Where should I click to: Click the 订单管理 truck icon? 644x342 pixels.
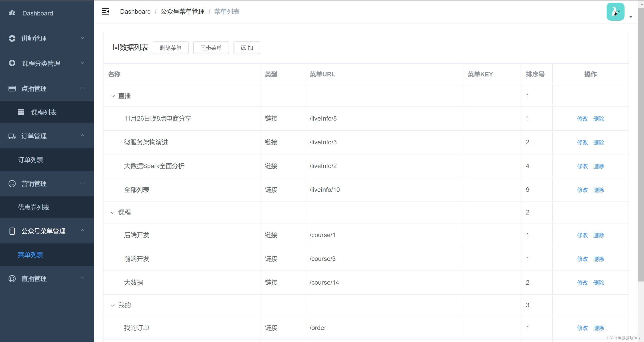pos(12,136)
